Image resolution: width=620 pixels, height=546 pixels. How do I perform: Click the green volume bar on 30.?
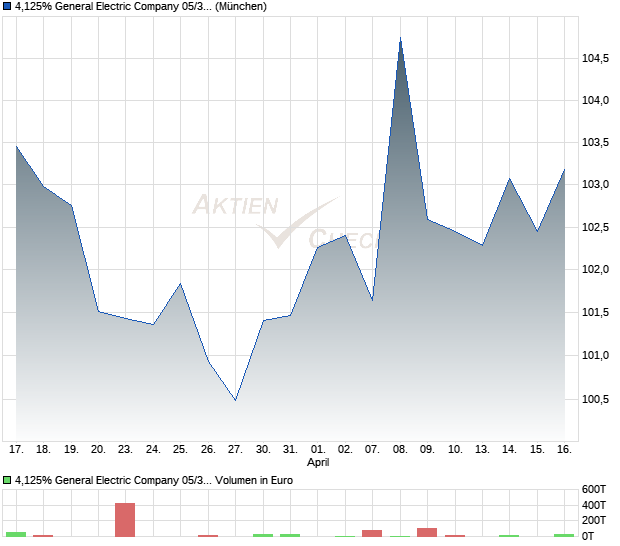point(263,535)
